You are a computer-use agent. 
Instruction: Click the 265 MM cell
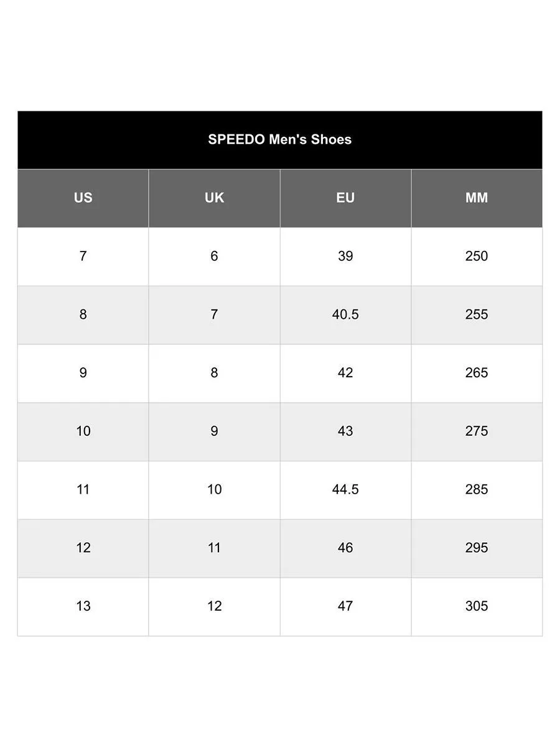pos(477,373)
